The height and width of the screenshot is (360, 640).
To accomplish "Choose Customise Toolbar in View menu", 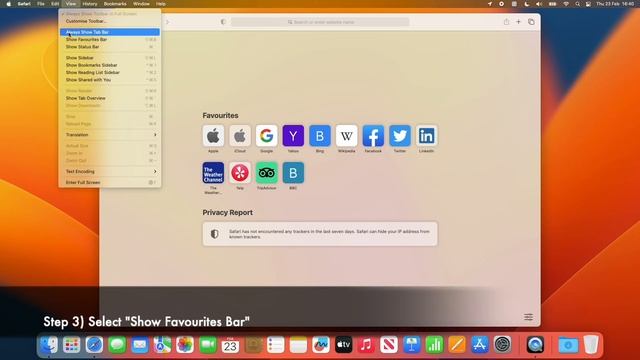I will coord(110,21).
